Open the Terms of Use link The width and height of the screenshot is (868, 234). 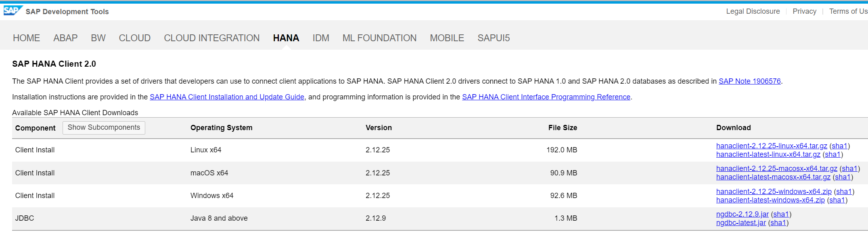[x=848, y=11]
